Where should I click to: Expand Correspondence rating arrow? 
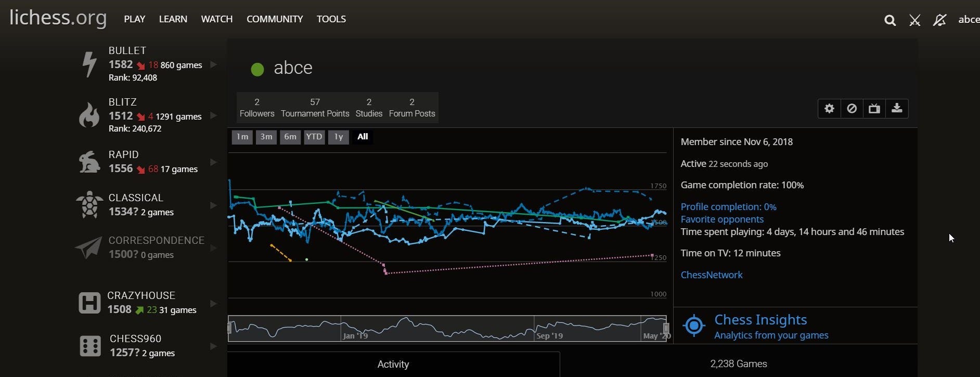(213, 248)
